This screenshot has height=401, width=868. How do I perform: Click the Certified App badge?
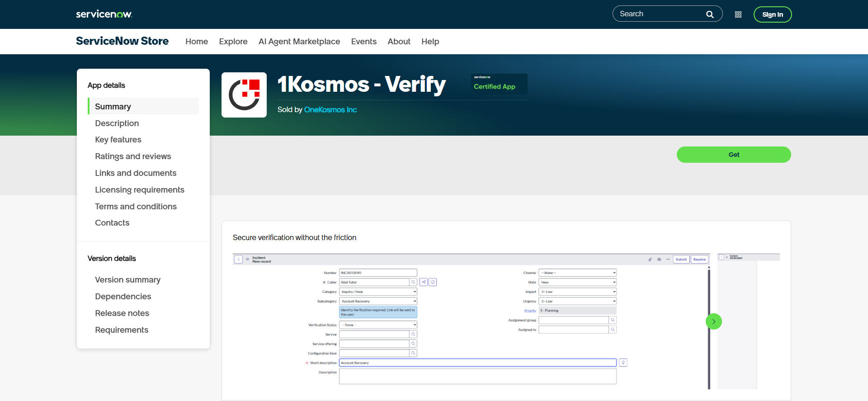pos(499,84)
